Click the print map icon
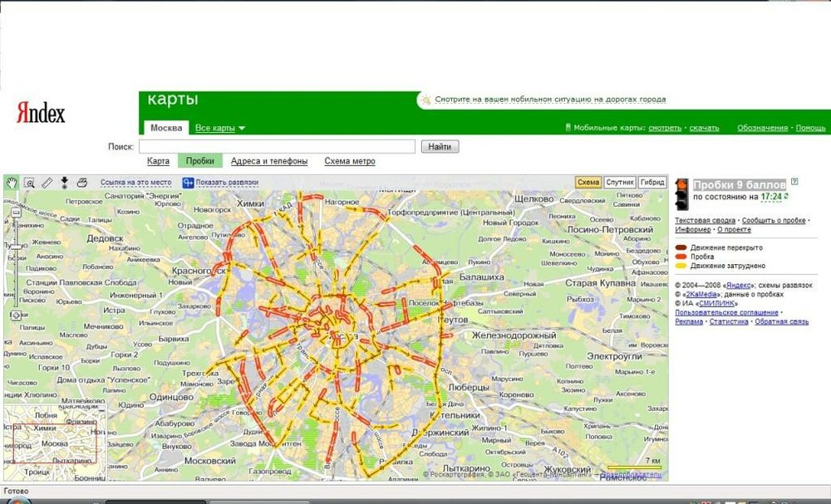The height and width of the screenshot is (504, 831). [81, 183]
